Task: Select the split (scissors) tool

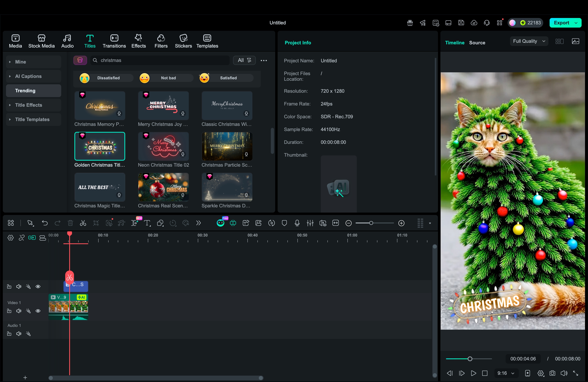Action: 83,223
